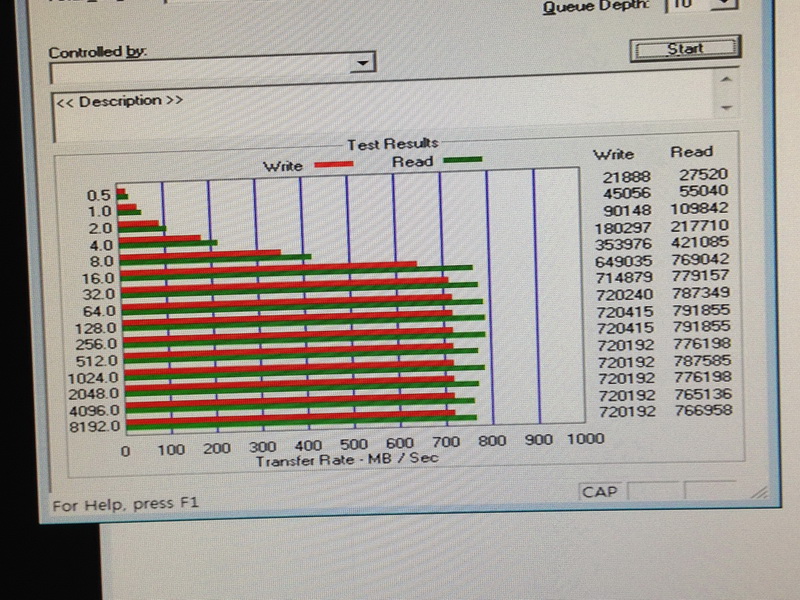
Task: Click the 32.0 transfer size label
Action: [98, 295]
